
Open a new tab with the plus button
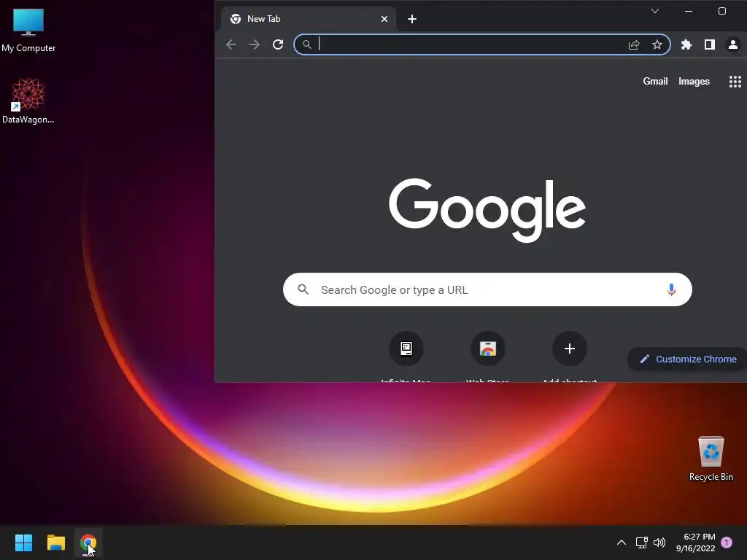pyautogui.click(x=412, y=19)
